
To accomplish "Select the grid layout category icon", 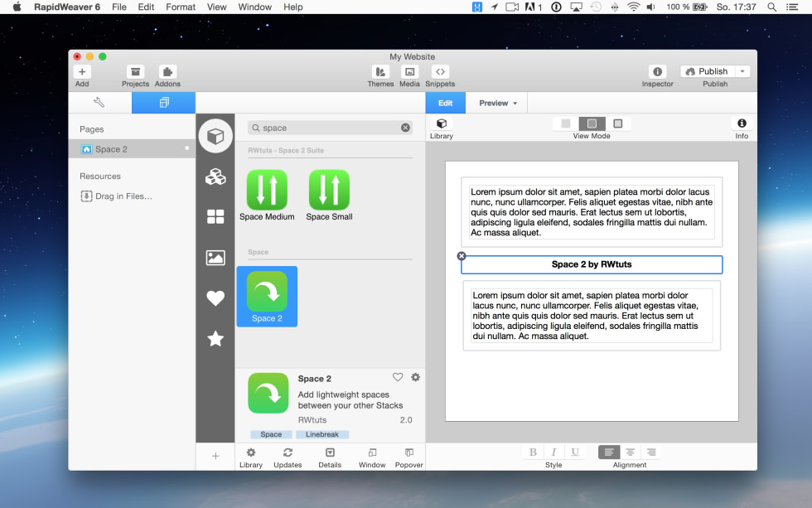I will pyautogui.click(x=215, y=216).
